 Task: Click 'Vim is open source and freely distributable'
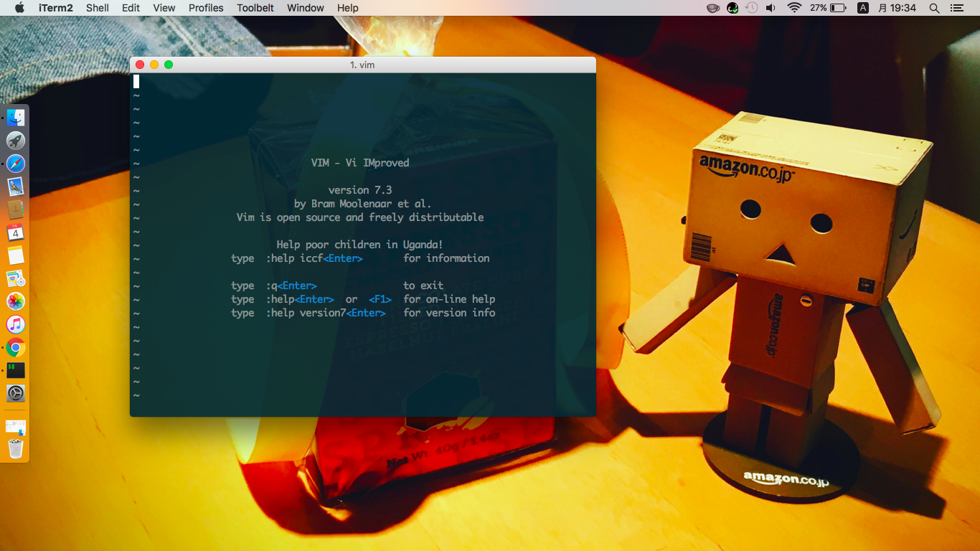(x=360, y=217)
